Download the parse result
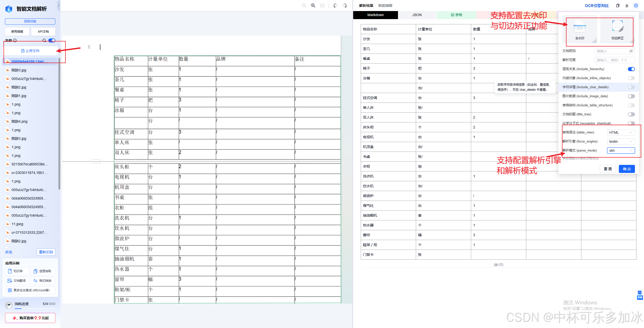Viewport: 644px width, 328px height. (x=627, y=6)
